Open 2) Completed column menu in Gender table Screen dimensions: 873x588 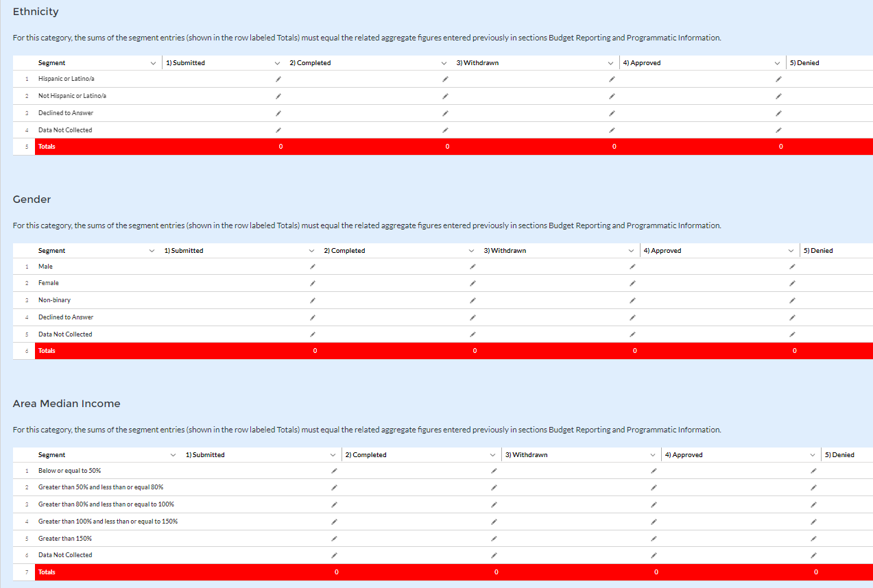point(472,251)
